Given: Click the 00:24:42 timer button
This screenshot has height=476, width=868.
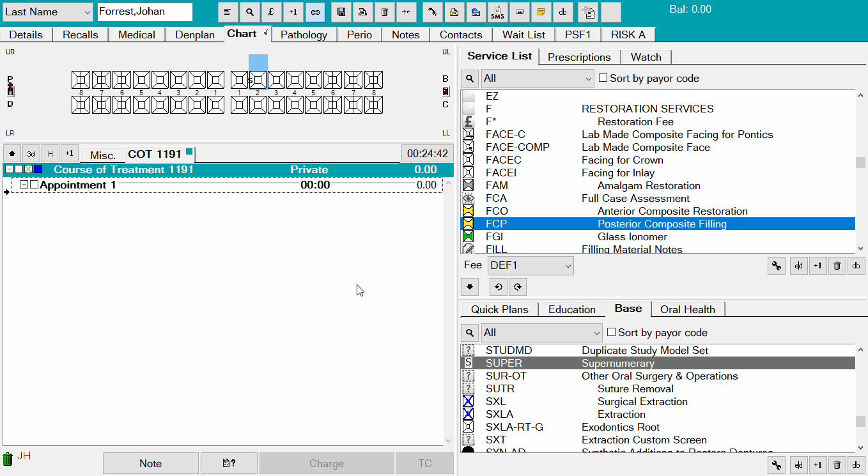Looking at the screenshot, I should point(428,154).
